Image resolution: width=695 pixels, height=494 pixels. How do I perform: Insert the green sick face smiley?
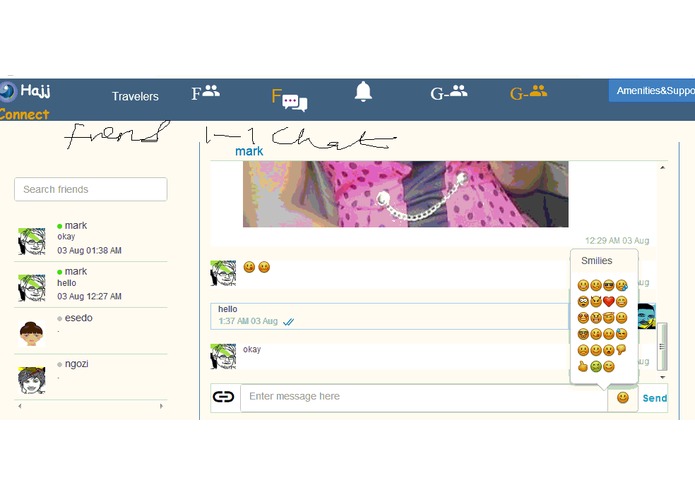pos(596,366)
